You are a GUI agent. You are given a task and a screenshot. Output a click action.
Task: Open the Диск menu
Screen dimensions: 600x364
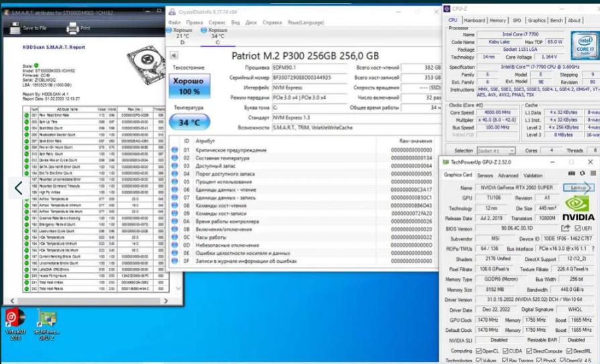pyautogui.click(x=251, y=23)
